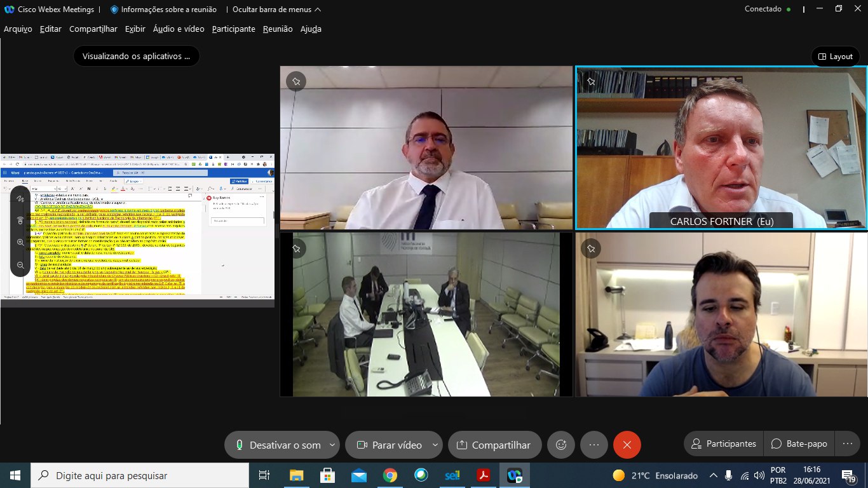Open the more options ellipsis in meeting controls
Viewport: 868px width, 488px height.
[594, 445]
